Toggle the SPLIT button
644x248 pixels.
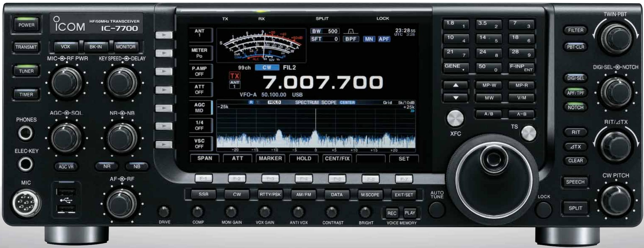tap(575, 208)
